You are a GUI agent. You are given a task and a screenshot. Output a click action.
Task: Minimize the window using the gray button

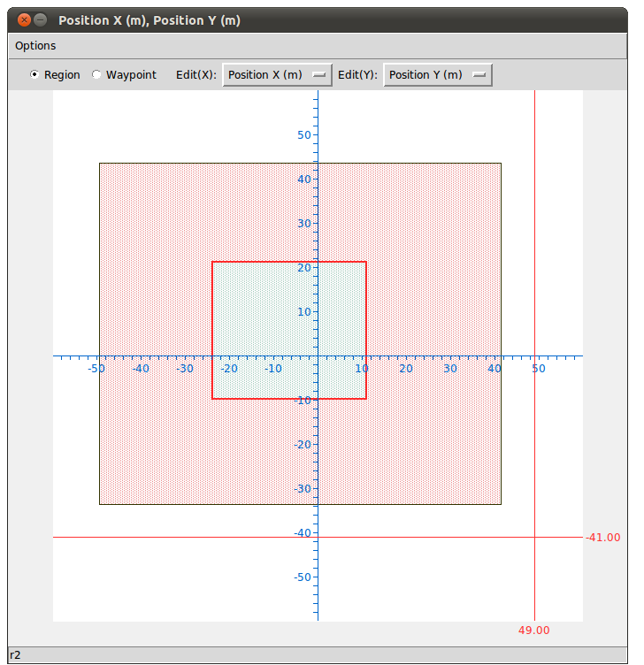coord(41,20)
